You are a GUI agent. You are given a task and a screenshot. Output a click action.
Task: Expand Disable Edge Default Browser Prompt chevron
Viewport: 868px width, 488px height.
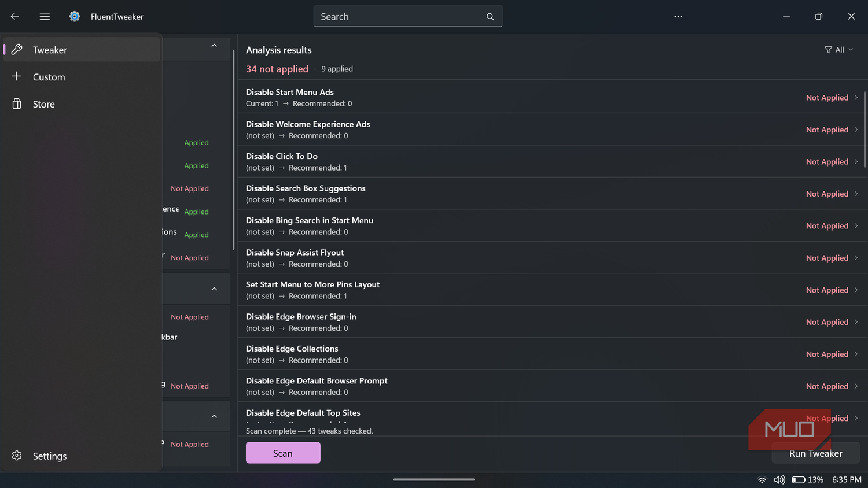pyautogui.click(x=856, y=386)
